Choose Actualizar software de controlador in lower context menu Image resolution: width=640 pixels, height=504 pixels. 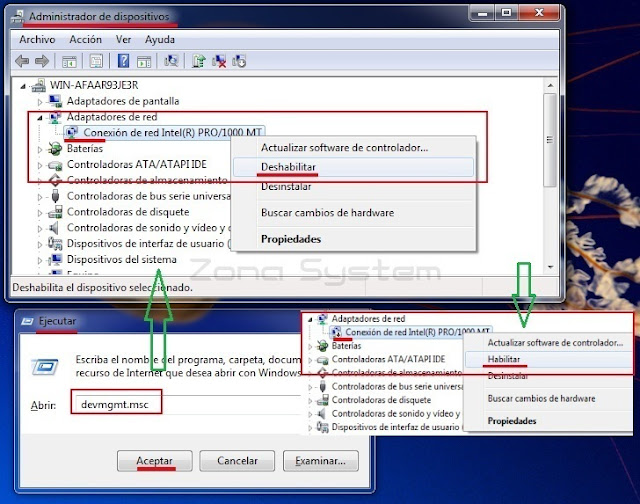[549, 343]
